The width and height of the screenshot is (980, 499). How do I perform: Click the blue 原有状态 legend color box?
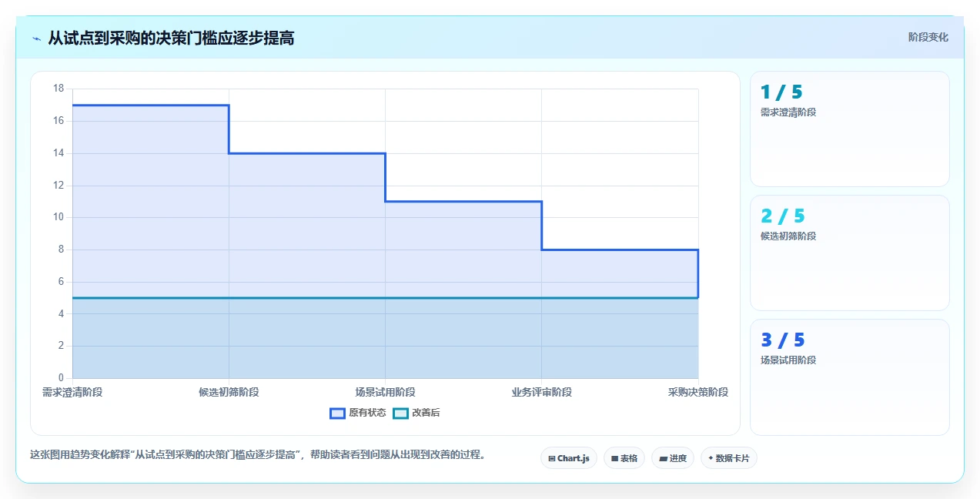pos(337,413)
